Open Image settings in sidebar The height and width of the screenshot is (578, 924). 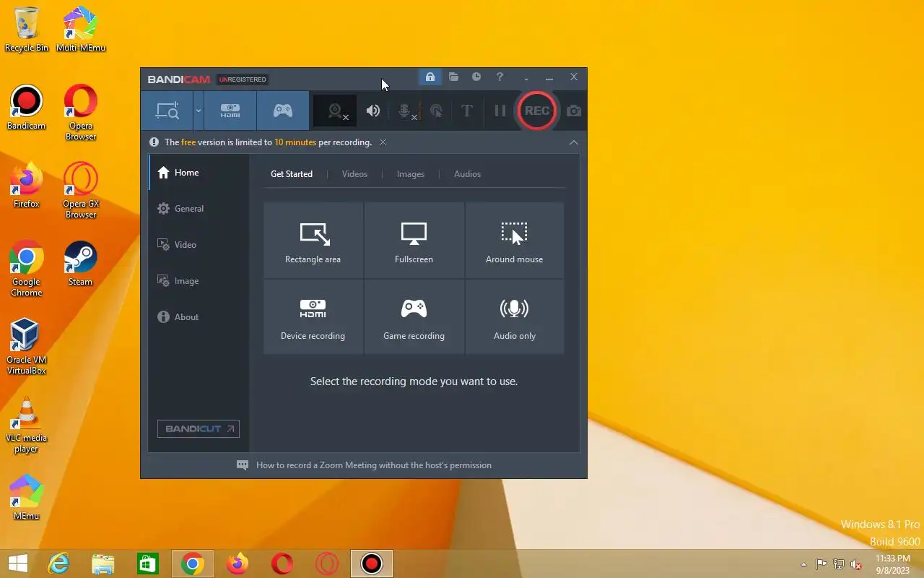pos(199,281)
